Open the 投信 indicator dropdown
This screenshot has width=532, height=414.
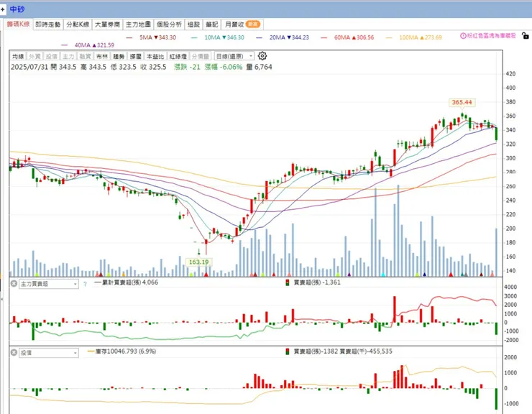pos(49,353)
